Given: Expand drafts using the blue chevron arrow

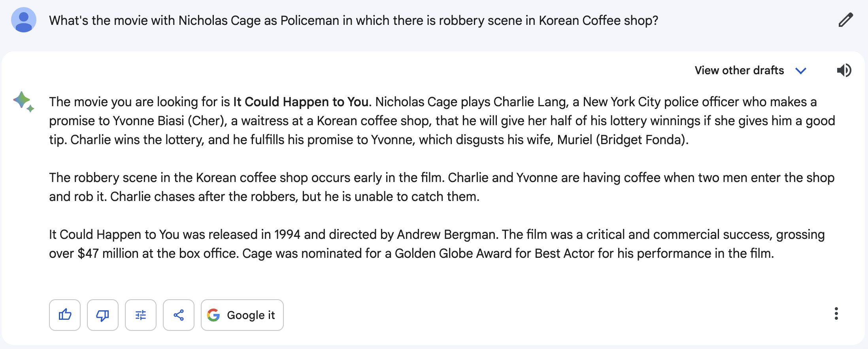Looking at the screenshot, I should coord(801,71).
